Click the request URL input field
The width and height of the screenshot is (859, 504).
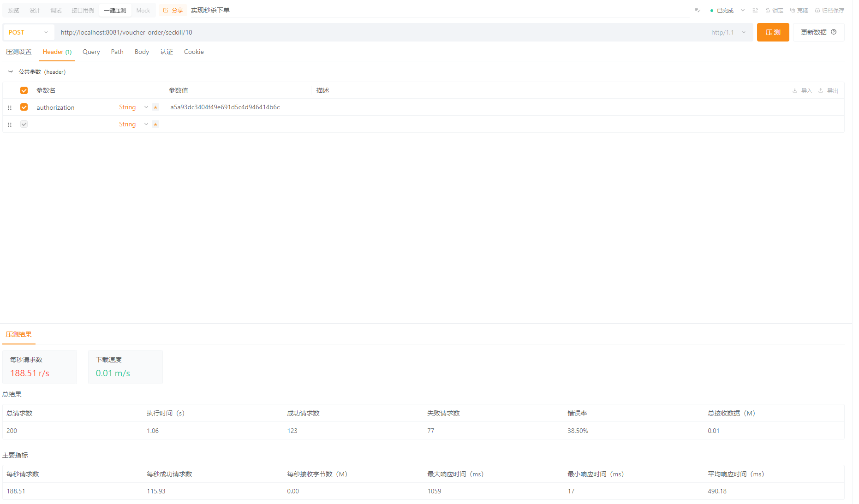[381, 32]
